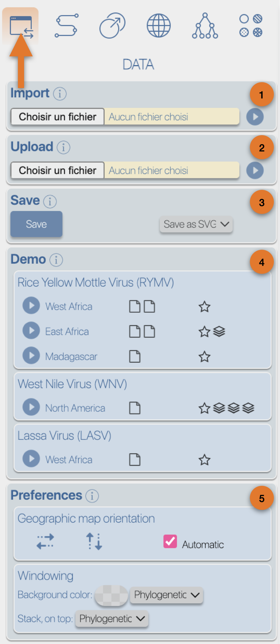The width and height of the screenshot is (280, 644).
Task: Select vertical map orientation arrows
Action: coord(94,541)
